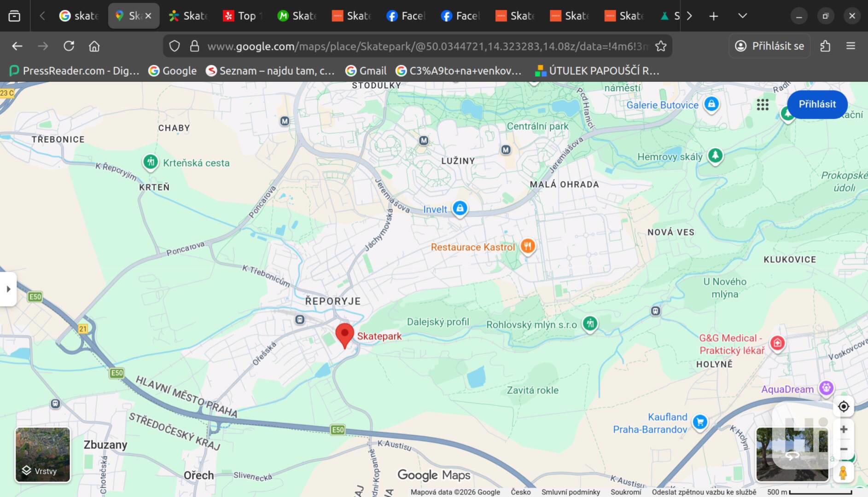Click the Restaurace Kastrol restaurant marker
The width and height of the screenshot is (868, 497).
(528, 246)
